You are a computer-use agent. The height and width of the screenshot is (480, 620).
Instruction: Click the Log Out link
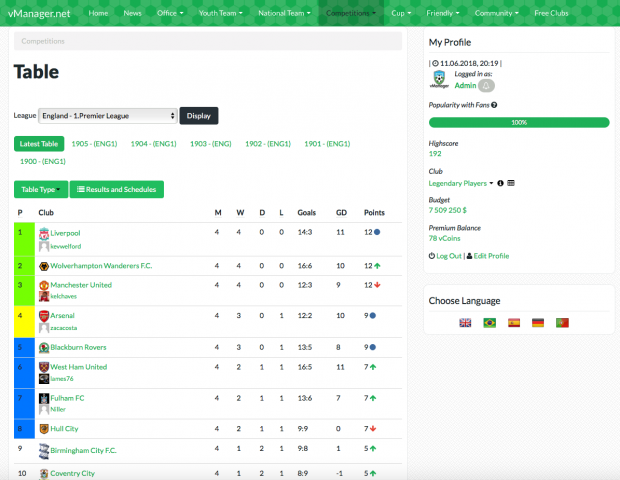(x=448, y=256)
